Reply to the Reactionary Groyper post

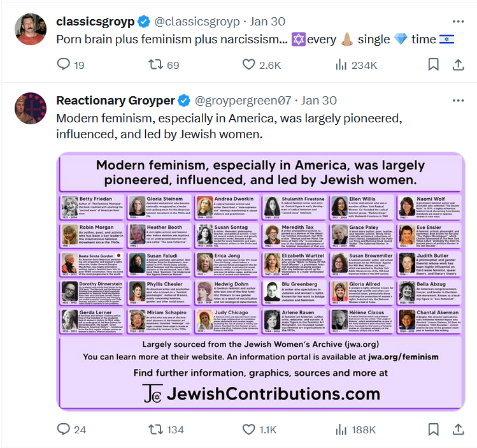point(71,430)
